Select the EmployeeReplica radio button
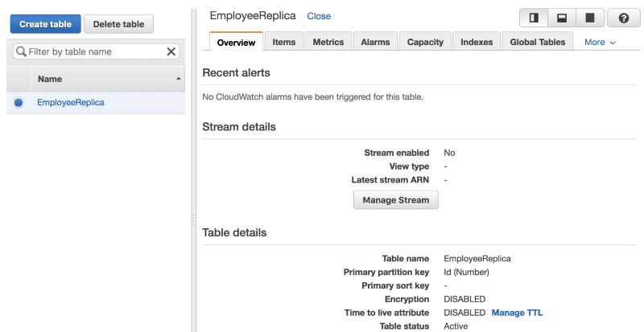The height and width of the screenshot is (332, 644). point(19,103)
